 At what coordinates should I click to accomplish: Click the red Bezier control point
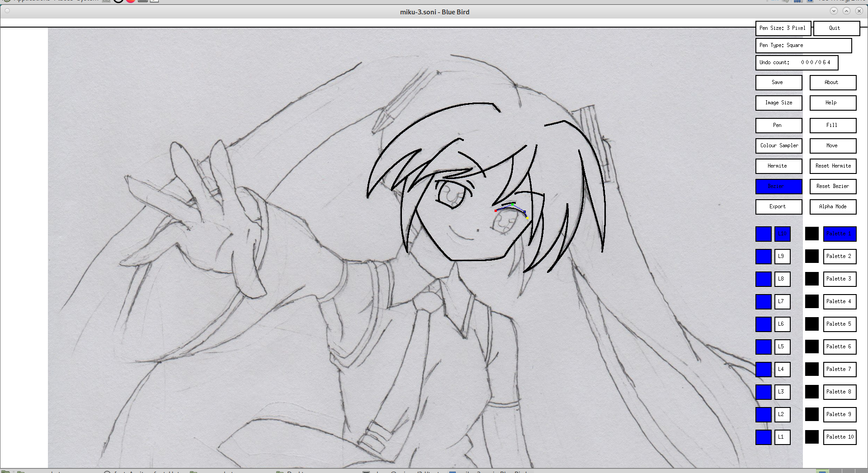[496, 211]
